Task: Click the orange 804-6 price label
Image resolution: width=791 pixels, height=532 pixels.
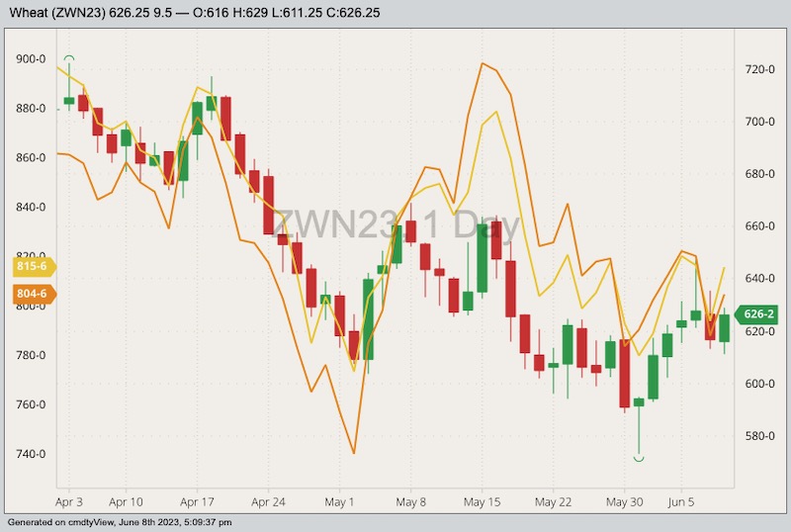Action: tap(34, 294)
